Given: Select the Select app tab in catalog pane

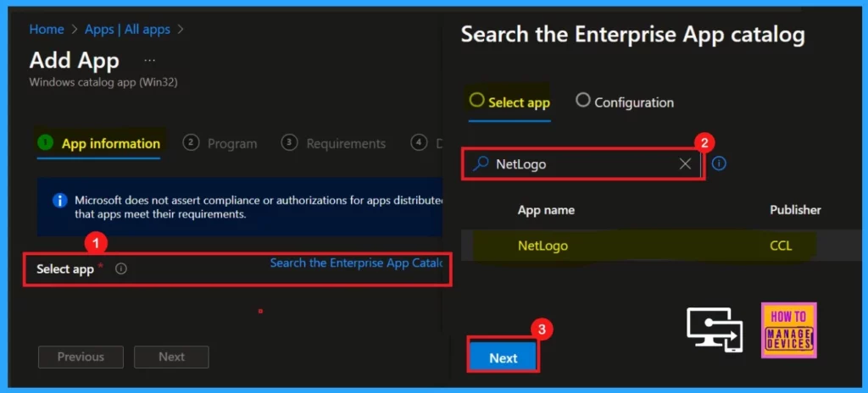Looking at the screenshot, I should point(509,102).
